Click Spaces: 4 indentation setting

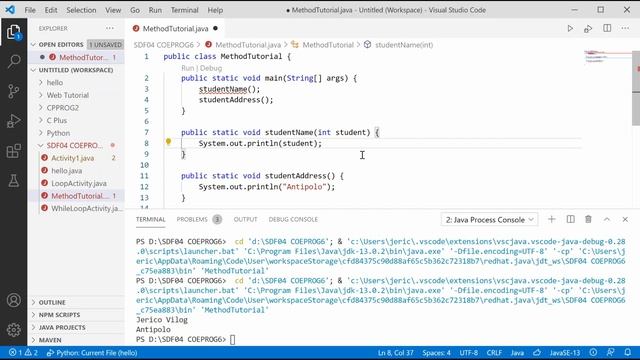tap(436, 353)
